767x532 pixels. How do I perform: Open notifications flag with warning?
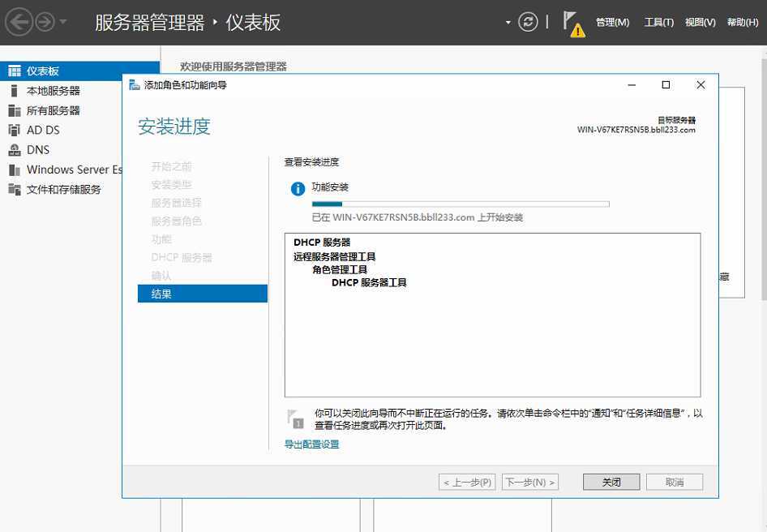(573, 24)
